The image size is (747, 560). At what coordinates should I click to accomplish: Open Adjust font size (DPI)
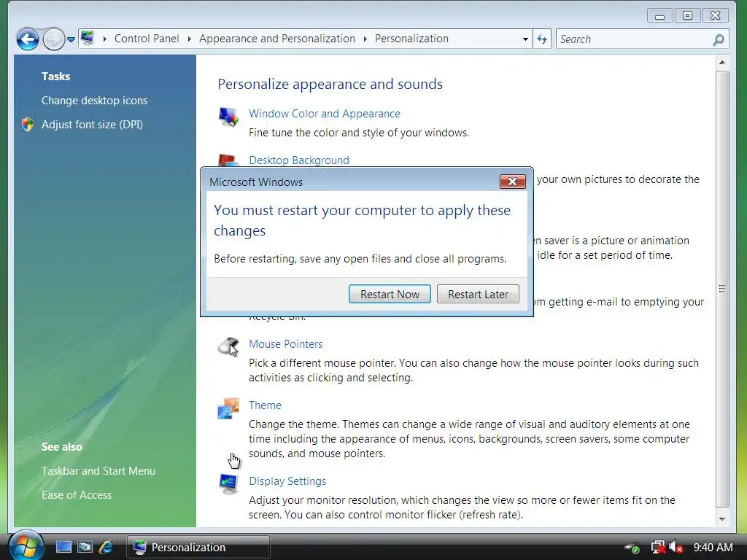92,125
